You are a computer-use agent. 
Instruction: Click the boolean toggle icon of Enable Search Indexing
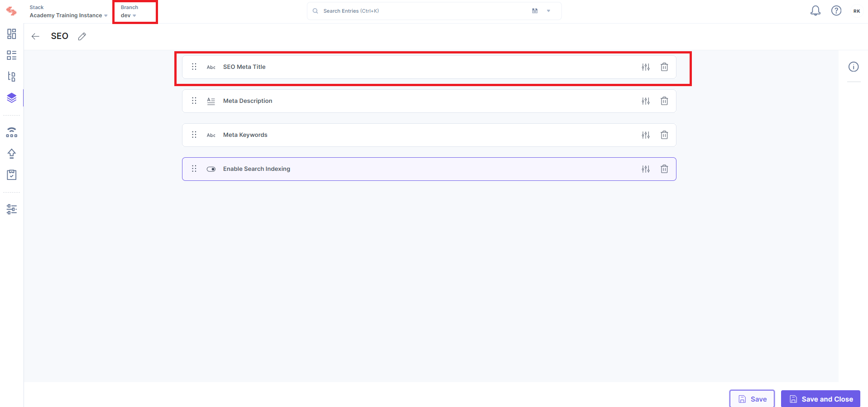click(x=211, y=169)
